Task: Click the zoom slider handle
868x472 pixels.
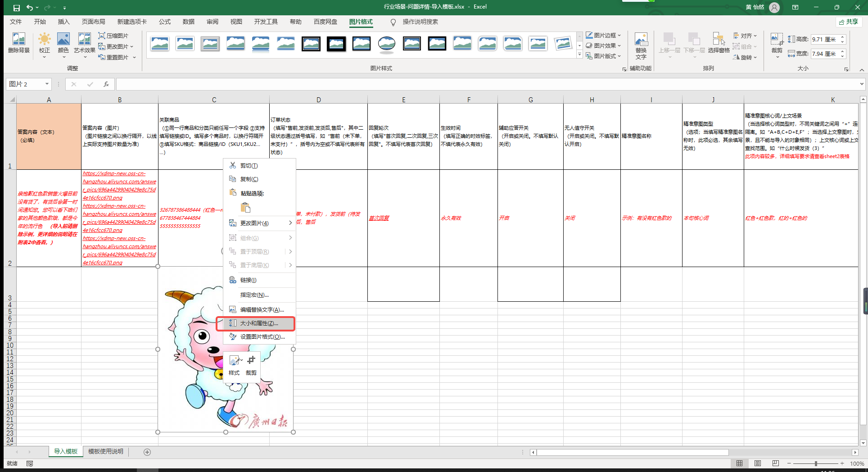Action: pos(816,463)
